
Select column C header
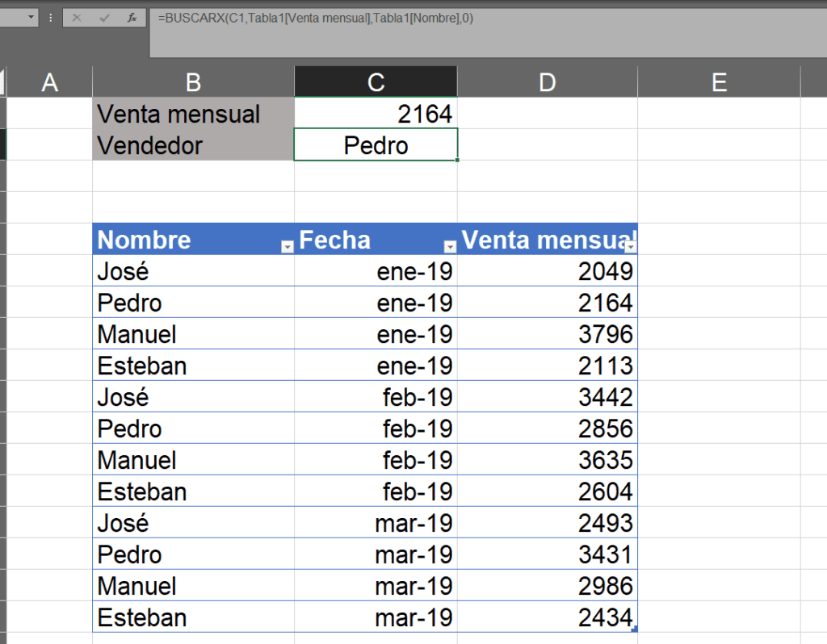(x=376, y=82)
